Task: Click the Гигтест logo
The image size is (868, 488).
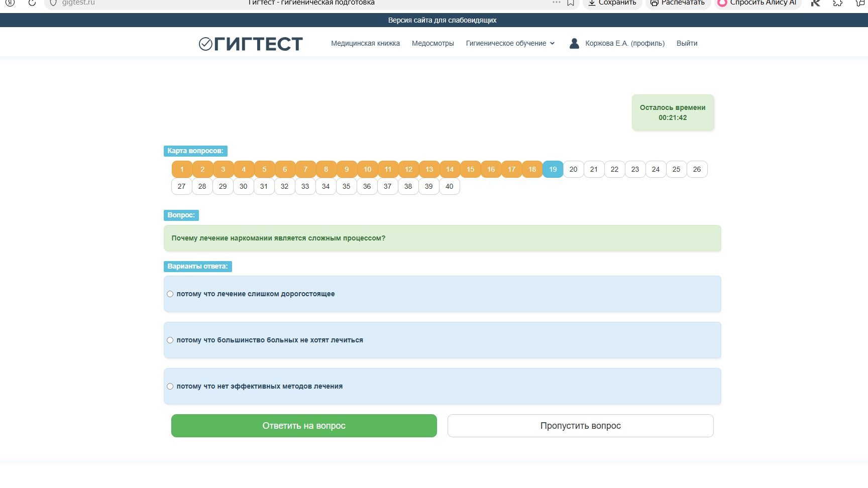Action: coord(251,44)
